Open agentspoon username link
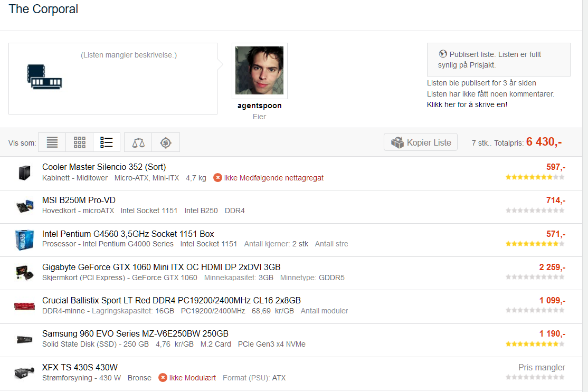 point(260,106)
